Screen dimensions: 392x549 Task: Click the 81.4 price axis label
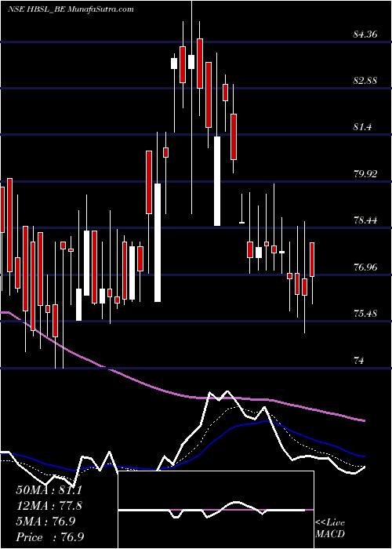[362, 127]
